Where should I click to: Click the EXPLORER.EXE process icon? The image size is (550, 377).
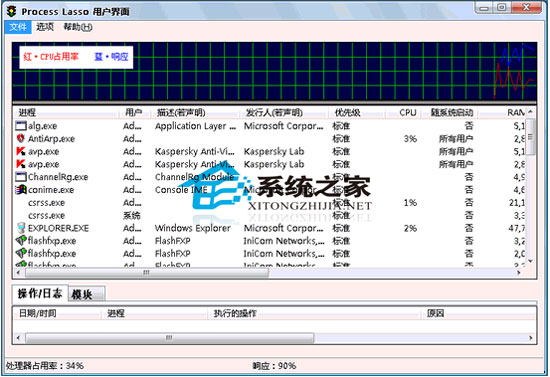[21, 228]
